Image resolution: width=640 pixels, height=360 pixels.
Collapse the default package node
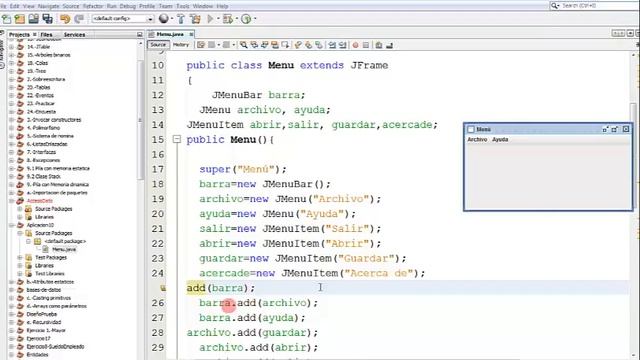tap(28, 241)
